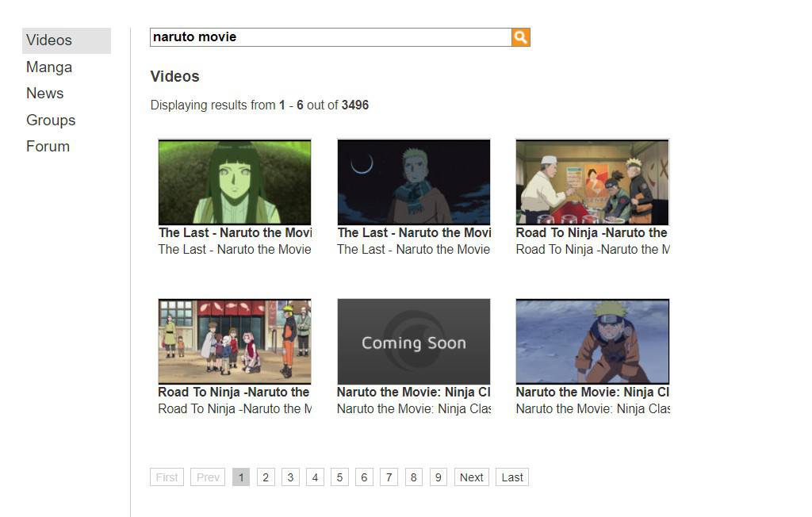Image resolution: width=812 pixels, height=517 pixels.
Task: Jump to results page 7
Action: (x=389, y=477)
